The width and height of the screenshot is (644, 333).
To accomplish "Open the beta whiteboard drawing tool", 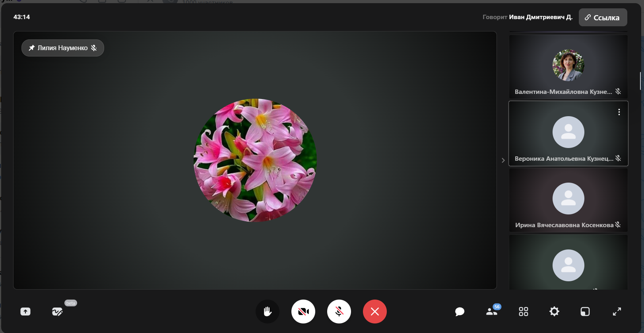I will click(x=57, y=312).
